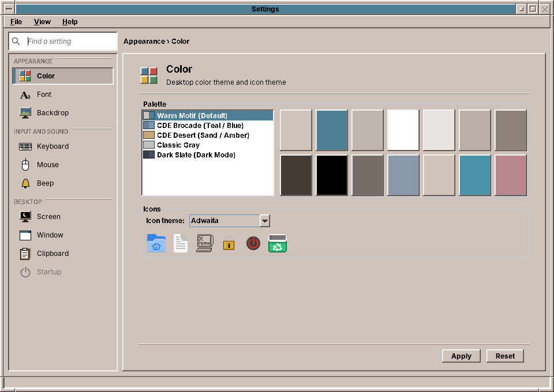Select the black color swatch

pos(331,175)
